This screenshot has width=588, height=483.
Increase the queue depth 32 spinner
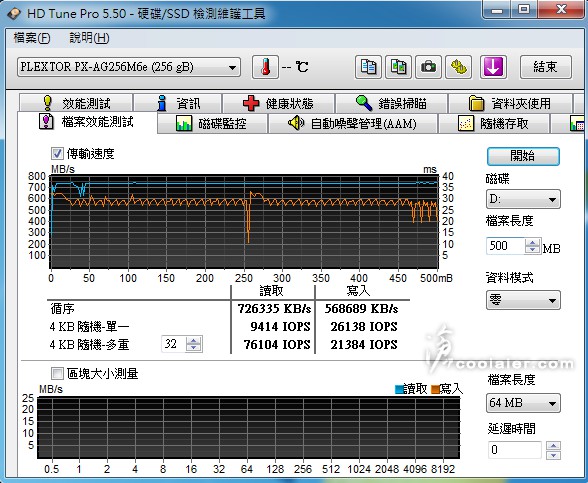[194, 340]
